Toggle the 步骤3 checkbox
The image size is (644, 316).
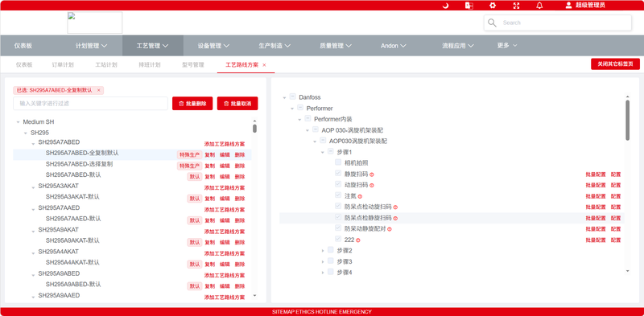point(331,261)
